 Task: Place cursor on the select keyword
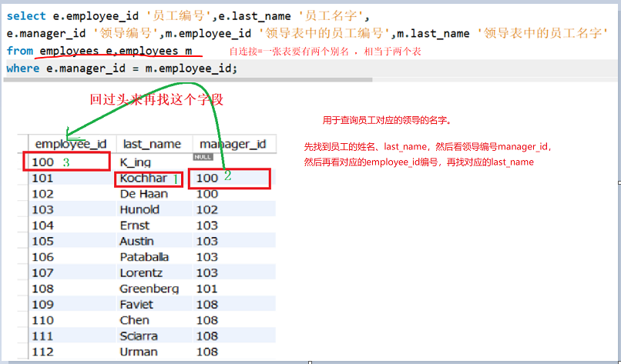pos(26,16)
